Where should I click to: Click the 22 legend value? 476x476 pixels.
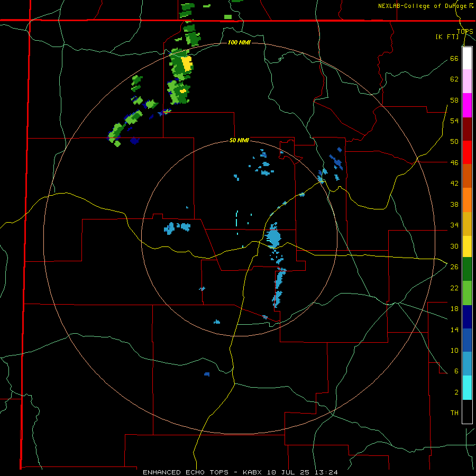[x=454, y=288]
